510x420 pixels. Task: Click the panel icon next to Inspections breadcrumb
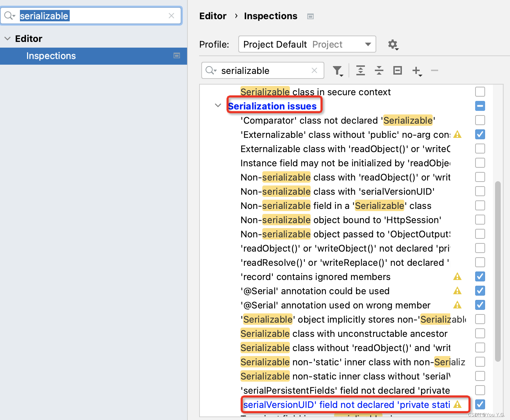[310, 16]
